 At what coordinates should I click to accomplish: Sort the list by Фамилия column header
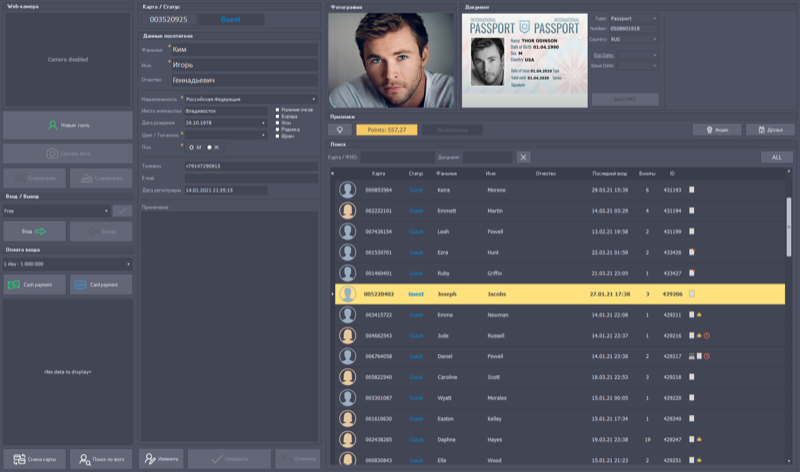[x=447, y=173]
